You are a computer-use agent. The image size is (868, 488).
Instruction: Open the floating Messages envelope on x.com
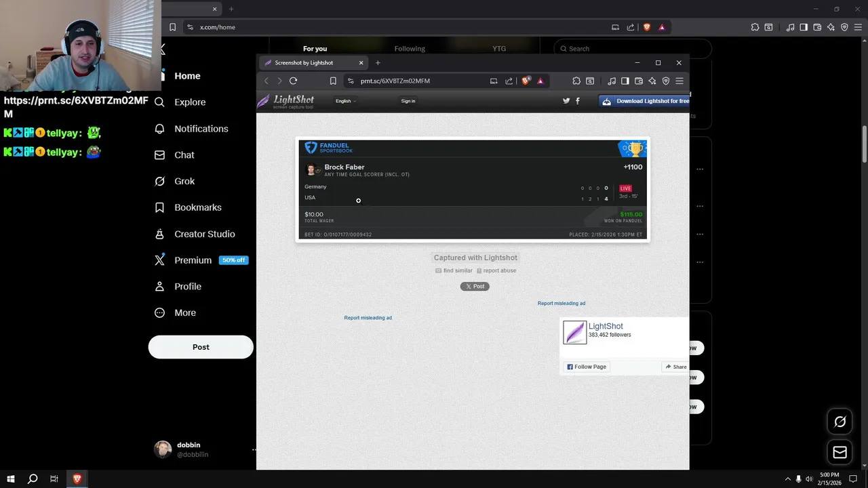(x=840, y=452)
